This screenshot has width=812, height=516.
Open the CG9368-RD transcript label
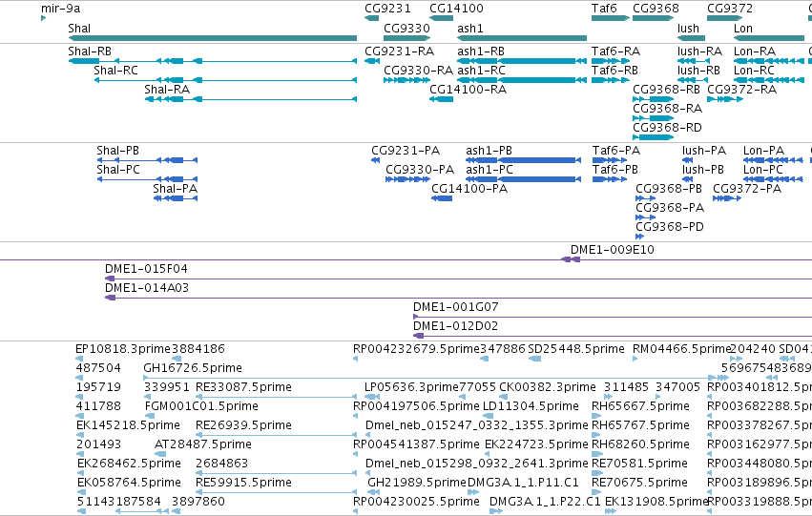pyautogui.click(x=668, y=128)
